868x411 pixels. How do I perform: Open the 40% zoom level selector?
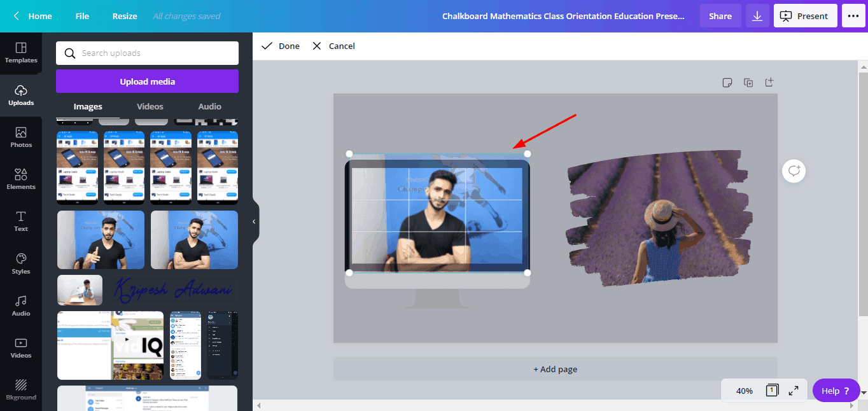click(744, 391)
